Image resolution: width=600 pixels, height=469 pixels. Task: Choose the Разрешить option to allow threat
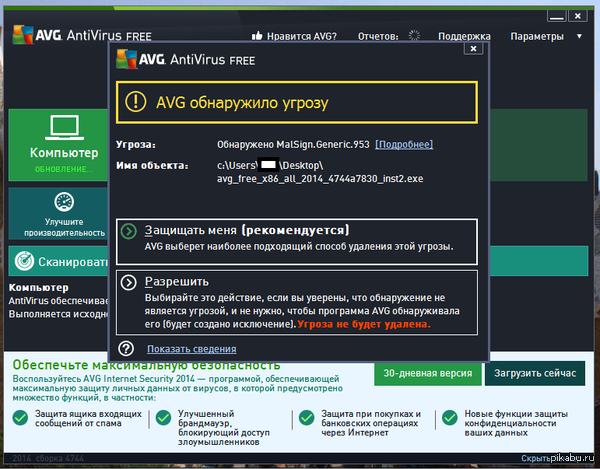pos(297,303)
